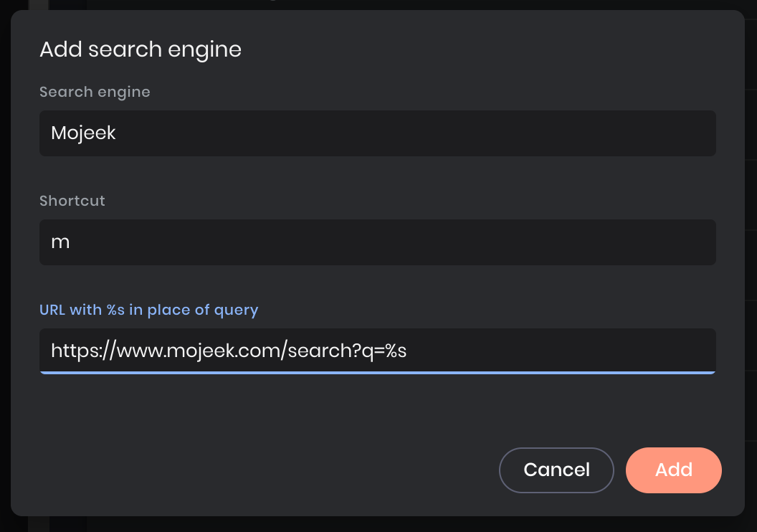Click the Add button
Screen dimensions: 757x532
pos(673,470)
